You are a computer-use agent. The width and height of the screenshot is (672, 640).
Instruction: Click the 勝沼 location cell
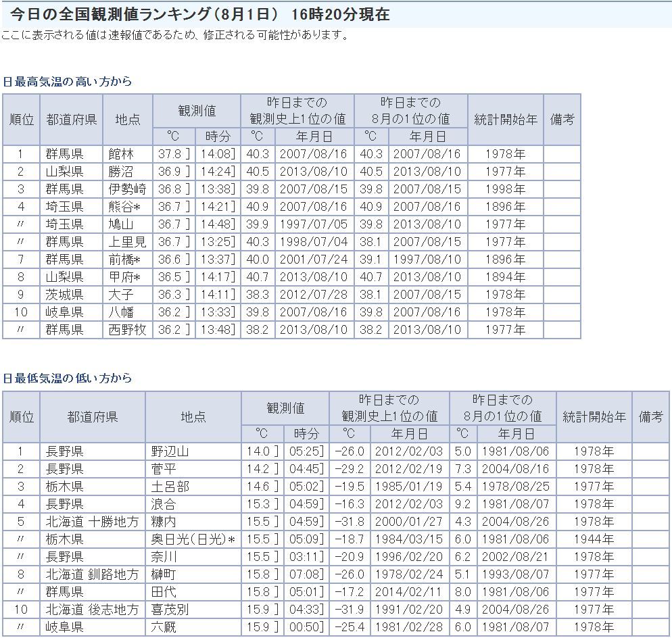[x=122, y=172]
